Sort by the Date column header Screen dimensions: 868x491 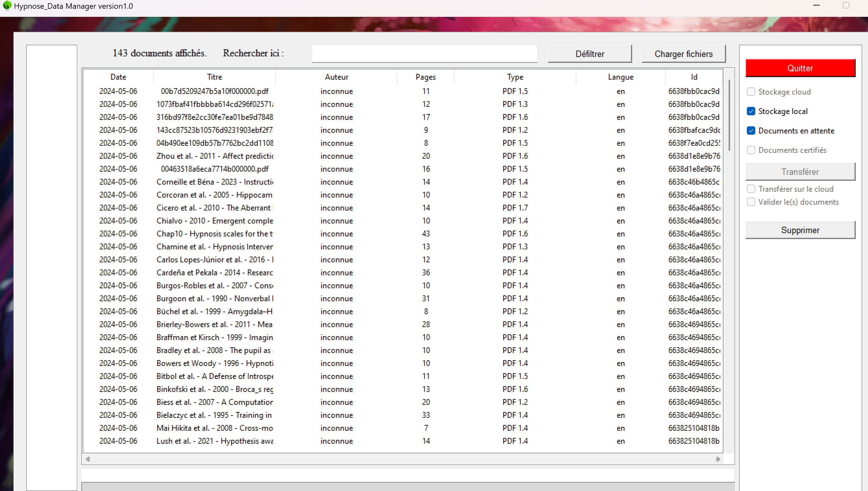pyautogui.click(x=118, y=77)
